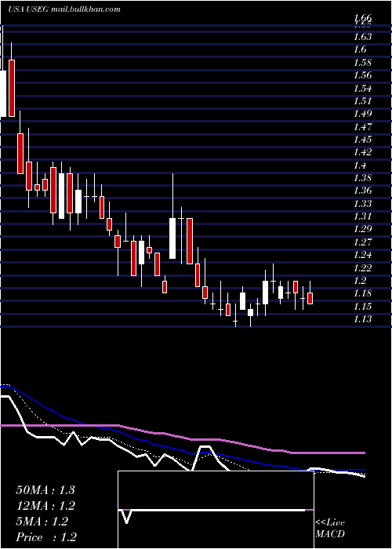Click the Price : 1.2 legend text
This screenshot has height=549, width=392.
click(x=46, y=537)
